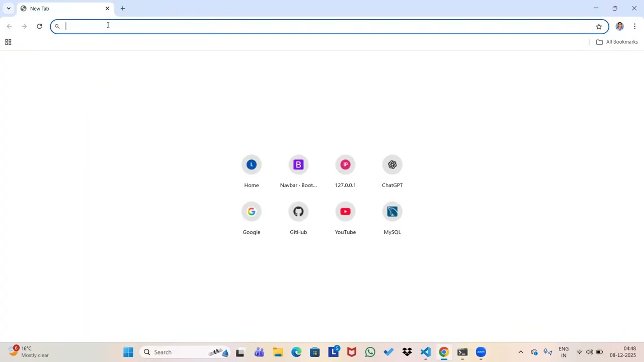The width and height of the screenshot is (644, 362).
Task: Click the battery tray icon
Action: tap(600, 352)
